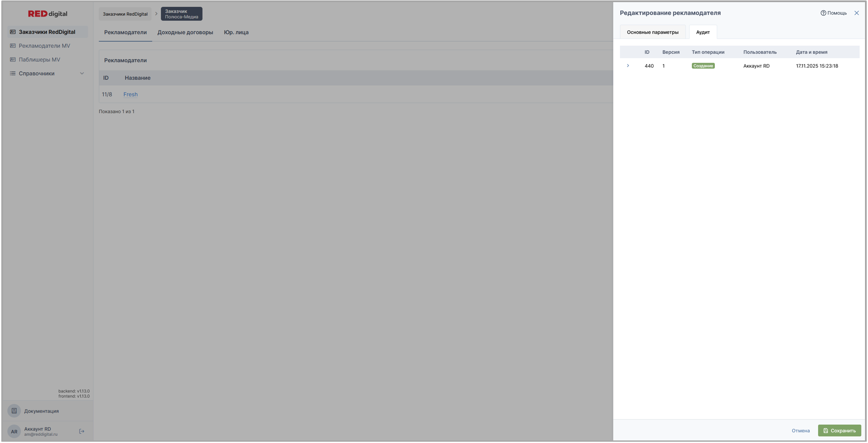
Task: Click the Паблишеры MV sidebar icon
Action: coord(13,60)
